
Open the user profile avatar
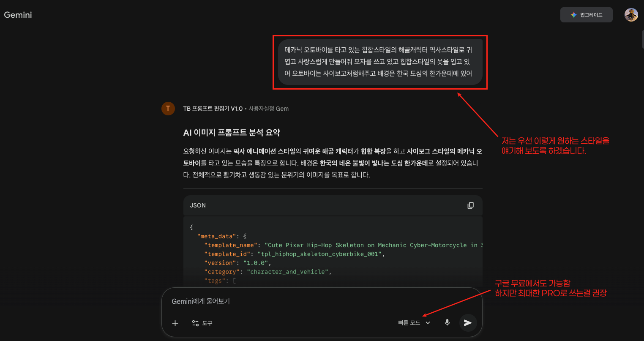pos(631,15)
